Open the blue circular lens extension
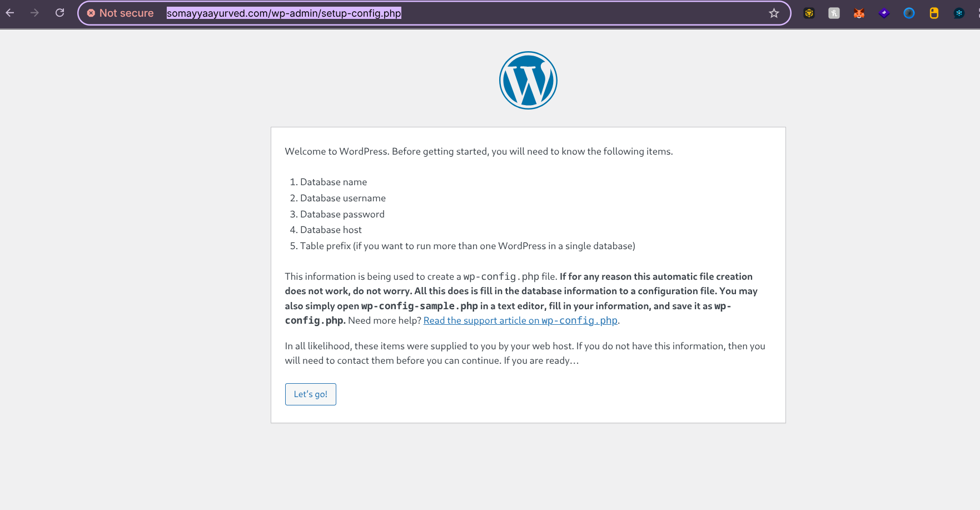980x510 pixels. [x=909, y=13]
